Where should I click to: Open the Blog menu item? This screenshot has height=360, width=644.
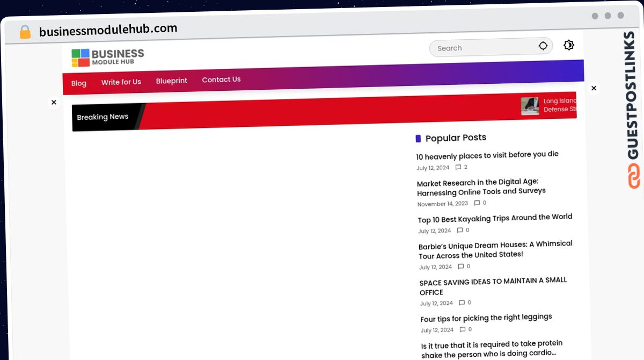coord(78,83)
